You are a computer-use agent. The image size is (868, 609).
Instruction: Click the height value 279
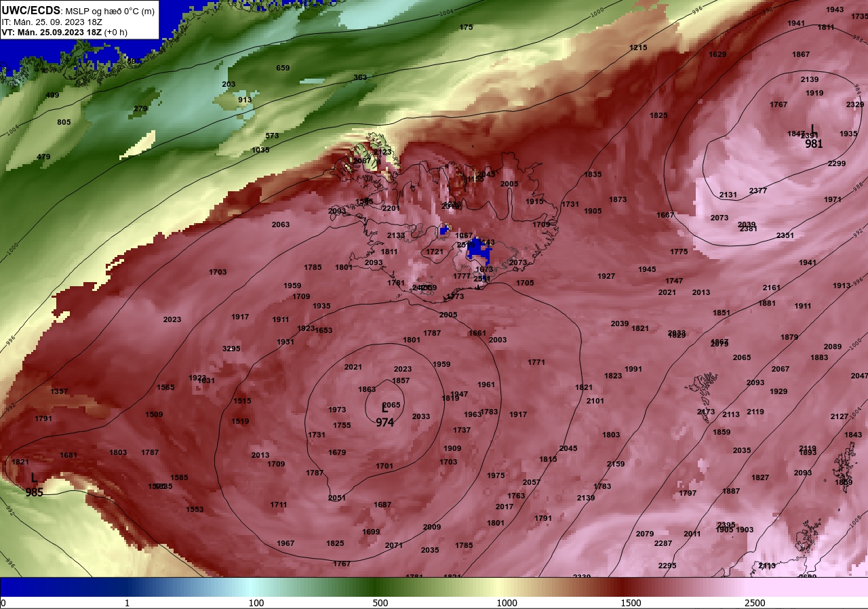pos(140,109)
